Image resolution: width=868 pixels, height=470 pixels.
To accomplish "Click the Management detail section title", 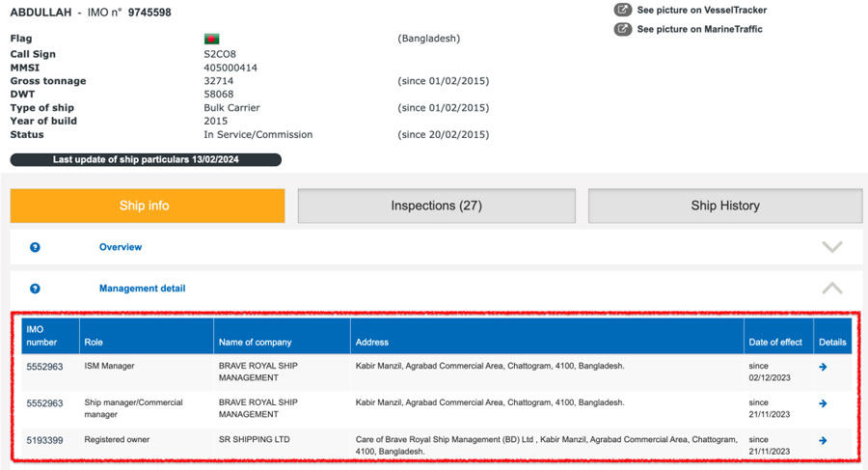I will click(x=143, y=289).
